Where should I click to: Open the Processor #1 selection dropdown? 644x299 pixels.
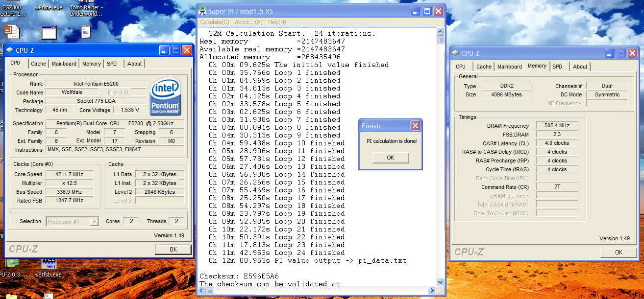95,222
